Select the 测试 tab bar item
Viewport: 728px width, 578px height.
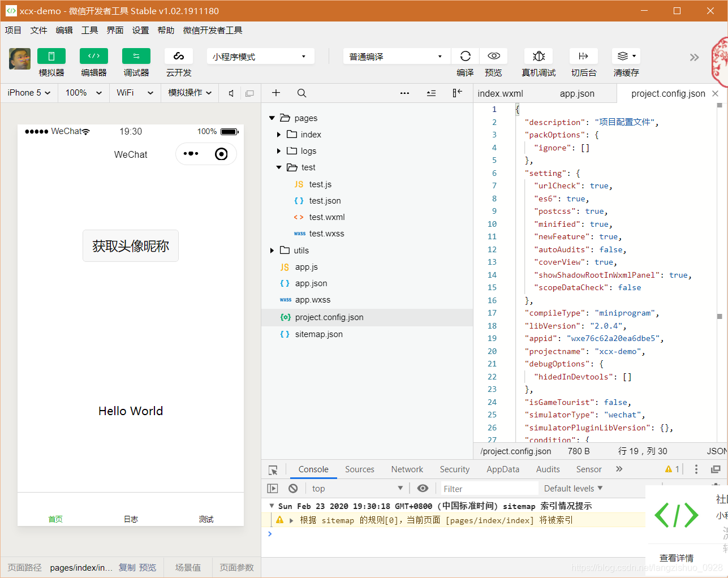point(206,519)
